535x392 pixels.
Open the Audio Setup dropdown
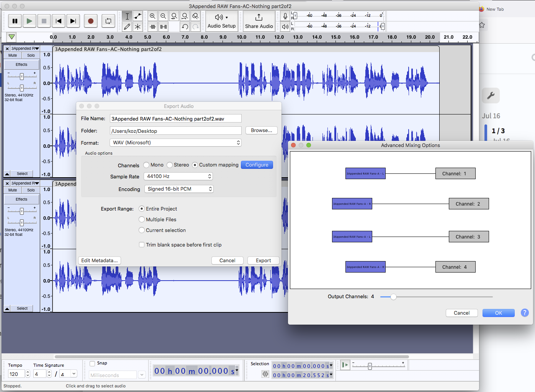[x=222, y=21]
